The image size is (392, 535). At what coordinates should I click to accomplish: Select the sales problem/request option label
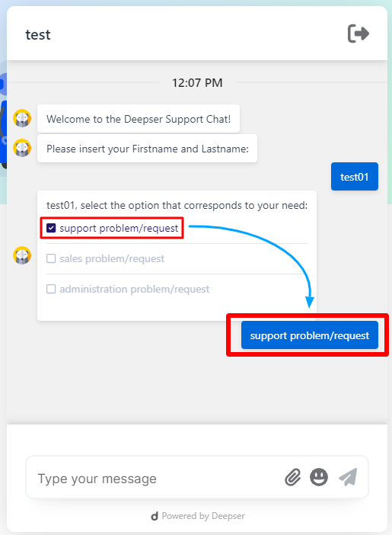coord(112,258)
